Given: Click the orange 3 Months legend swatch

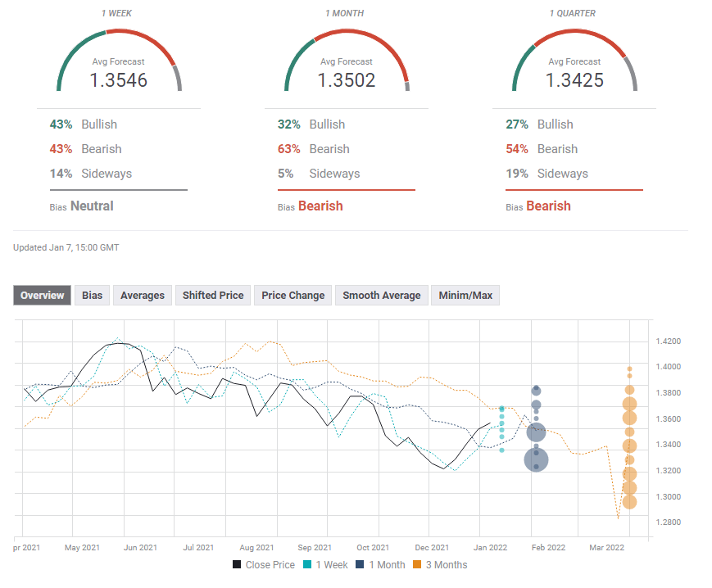Looking at the screenshot, I should click(416, 564).
